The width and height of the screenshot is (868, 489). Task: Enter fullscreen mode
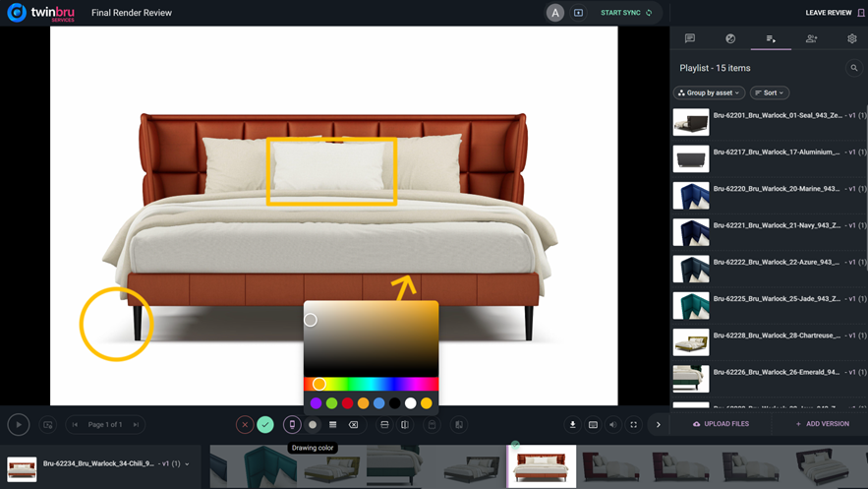[633, 425]
